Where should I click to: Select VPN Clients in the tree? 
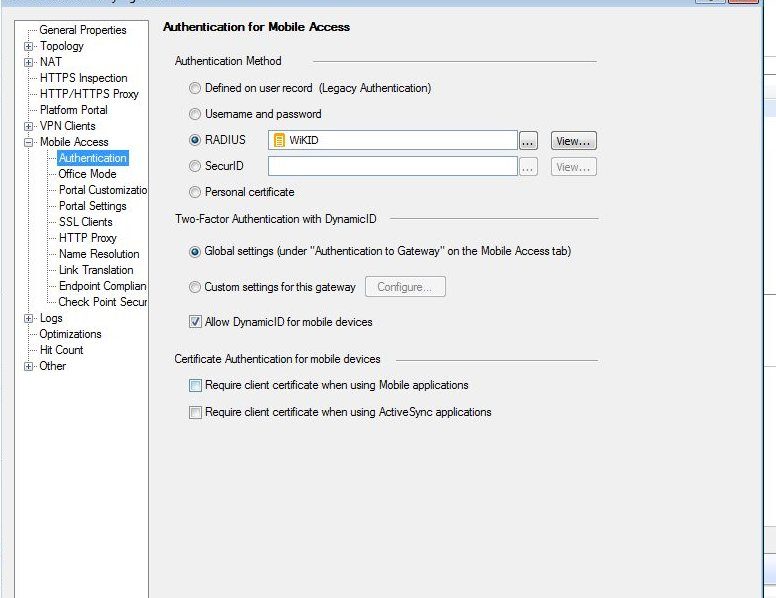coord(67,126)
